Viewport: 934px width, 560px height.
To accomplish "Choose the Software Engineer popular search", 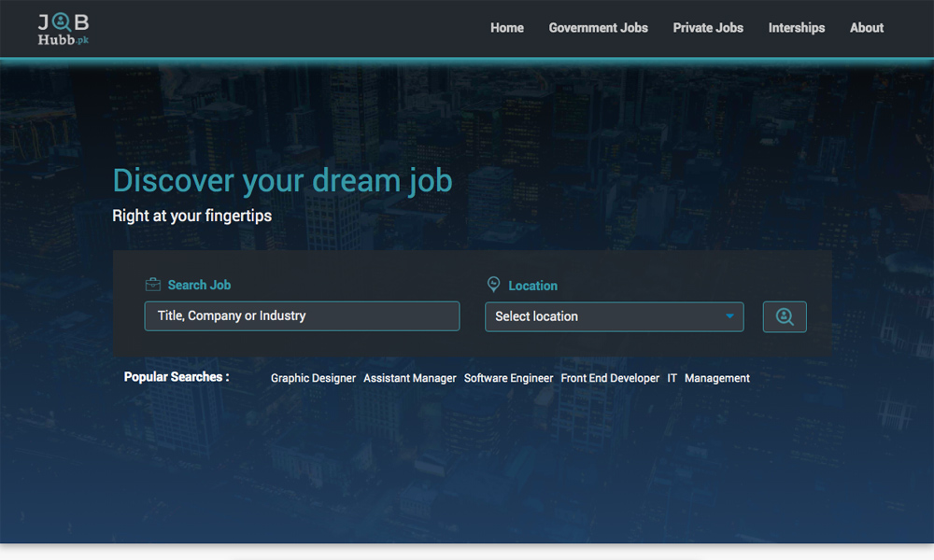I will pos(509,378).
